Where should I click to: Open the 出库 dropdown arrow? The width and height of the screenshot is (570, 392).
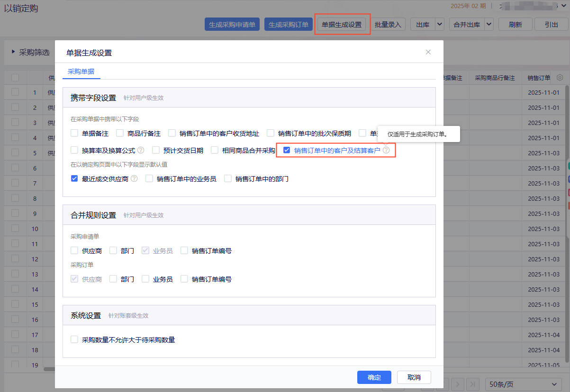(x=440, y=25)
